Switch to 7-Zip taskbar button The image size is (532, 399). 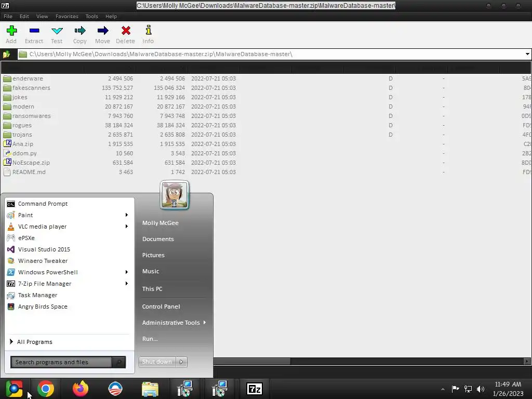[x=255, y=389]
